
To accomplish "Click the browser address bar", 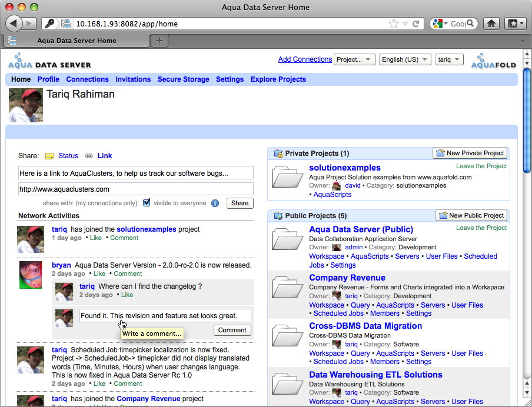I will click(x=231, y=24).
